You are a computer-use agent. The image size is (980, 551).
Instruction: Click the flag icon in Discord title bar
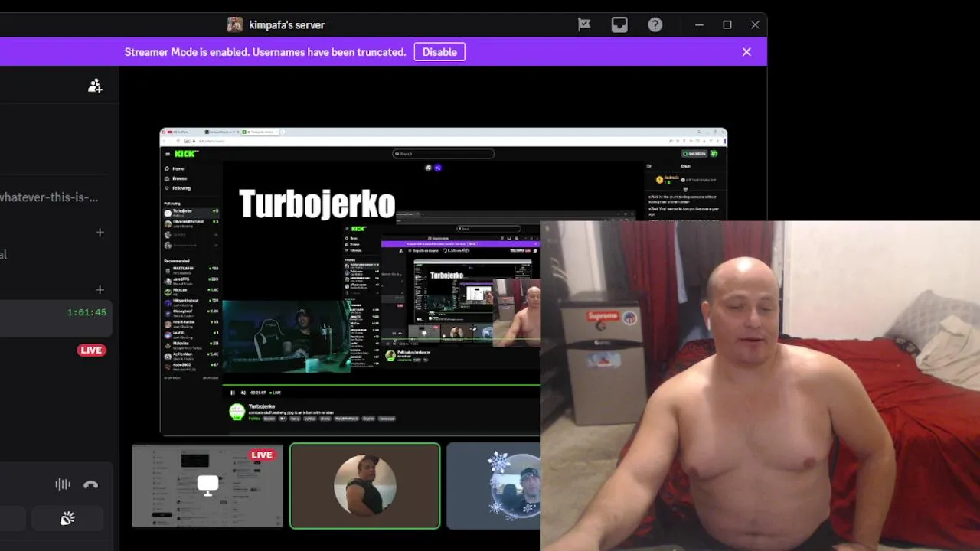pos(584,24)
